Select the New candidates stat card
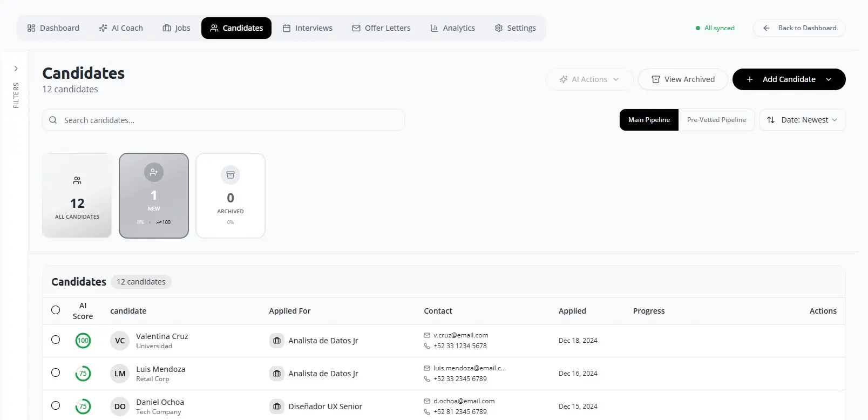This screenshot has height=420, width=868. tap(154, 195)
